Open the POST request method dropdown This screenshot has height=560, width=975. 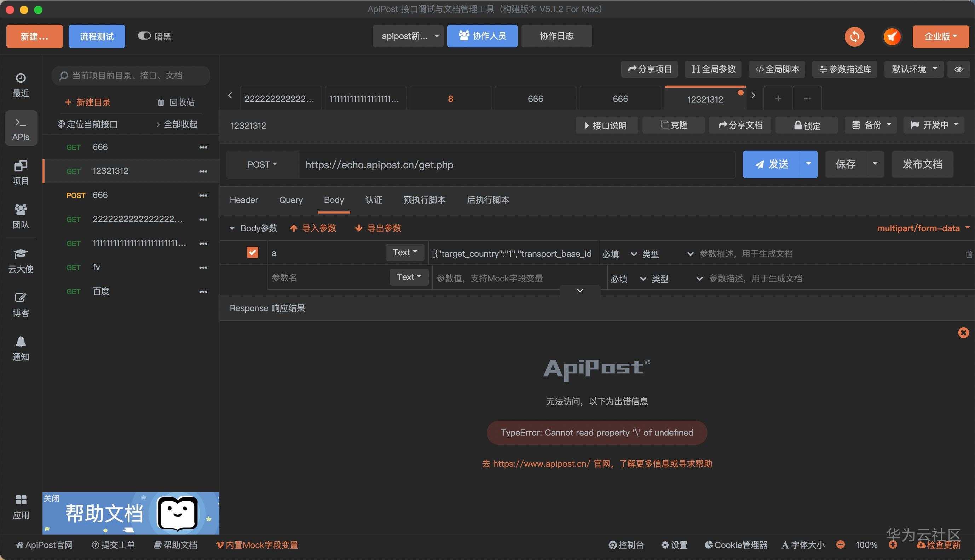(262, 165)
